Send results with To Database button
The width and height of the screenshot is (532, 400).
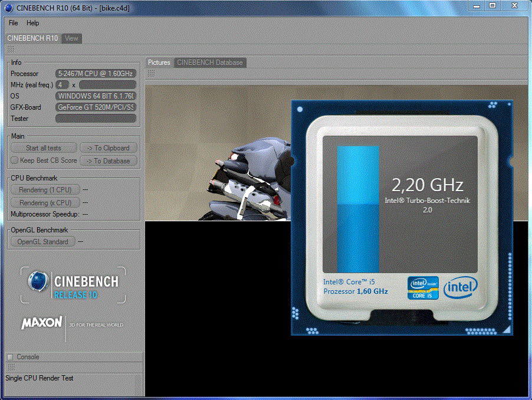tap(109, 161)
